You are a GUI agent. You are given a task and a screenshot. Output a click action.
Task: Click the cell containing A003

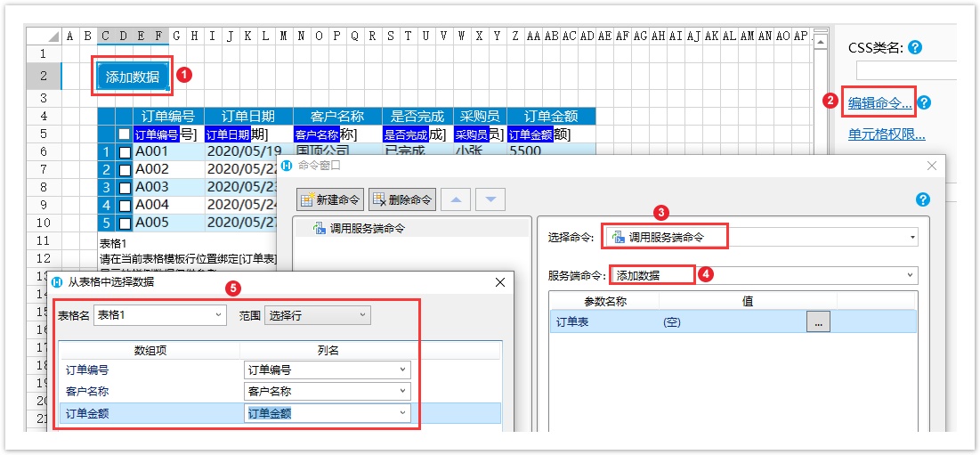point(168,188)
